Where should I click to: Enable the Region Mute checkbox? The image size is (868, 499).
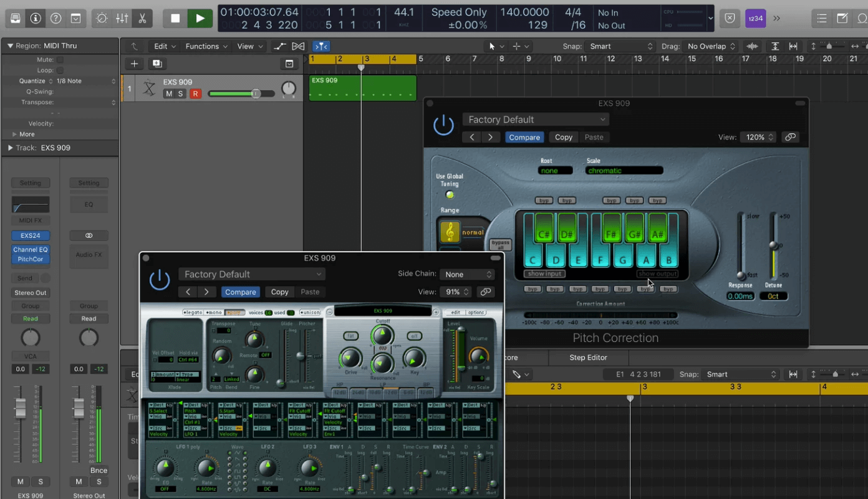(60, 60)
